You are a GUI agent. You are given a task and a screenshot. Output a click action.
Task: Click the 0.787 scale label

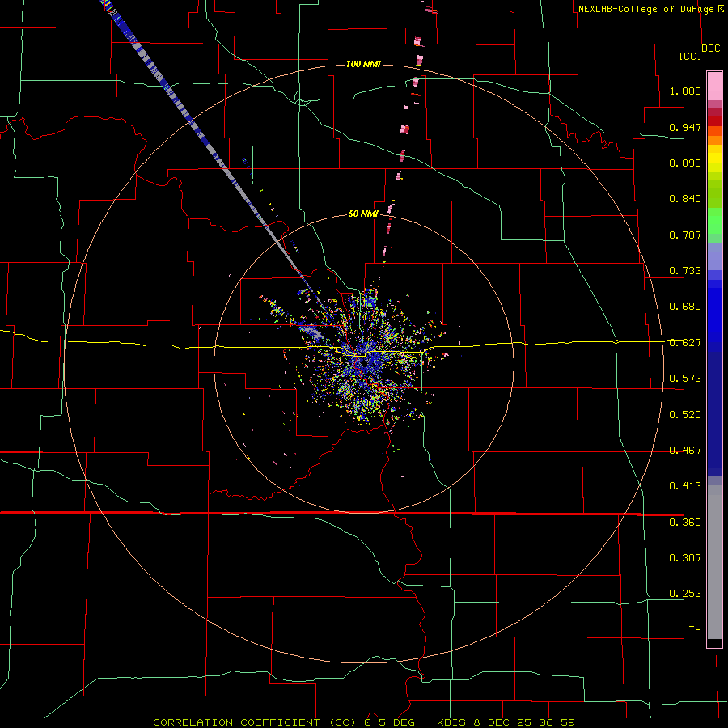(x=685, y=235)
